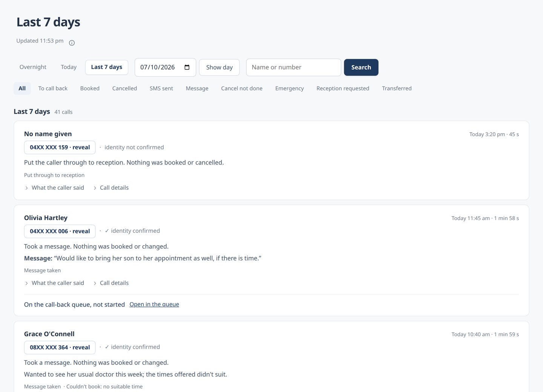The height and width of the screenshot is (392, 543).
Task: Reveal Grace O'Connell's phone number
Action: (x=60, y=347)
